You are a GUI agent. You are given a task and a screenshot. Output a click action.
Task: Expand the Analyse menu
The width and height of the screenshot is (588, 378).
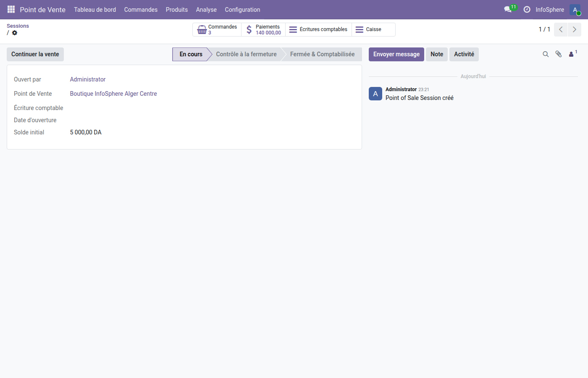pyautogui.click(x=206, y=10)
